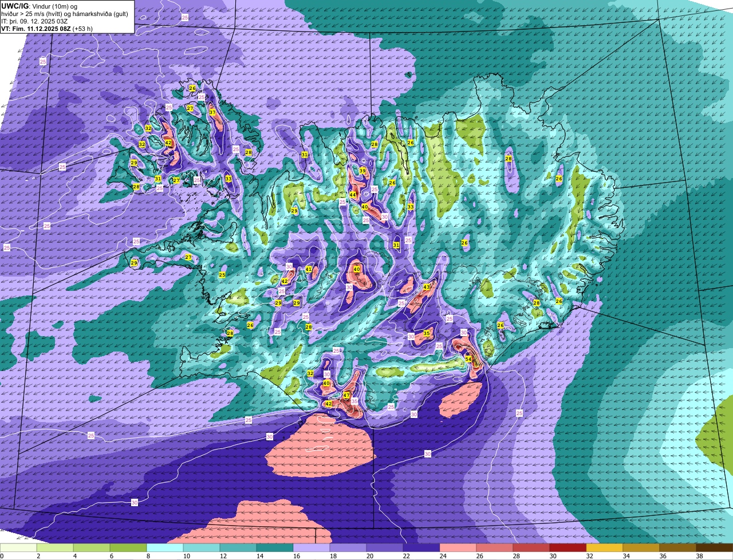Select the 34–36 m/s legend color swatch

tap(642, 547)
